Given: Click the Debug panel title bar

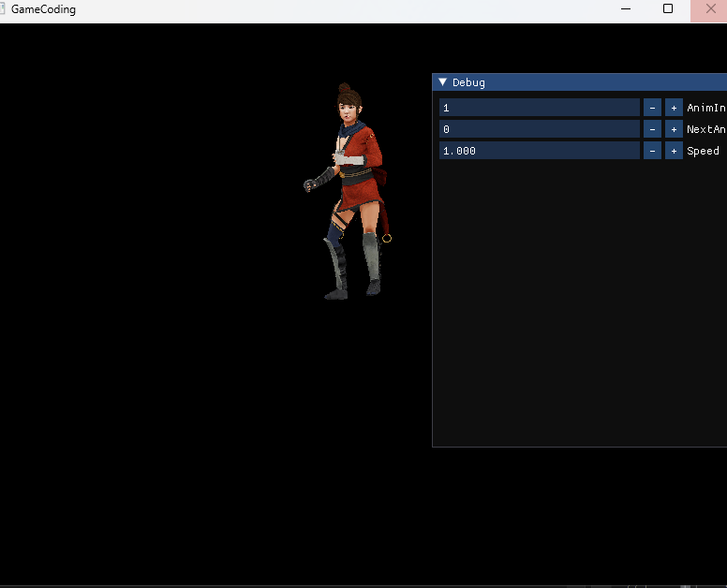Looking at the screenshot, I should pos(580,82).
